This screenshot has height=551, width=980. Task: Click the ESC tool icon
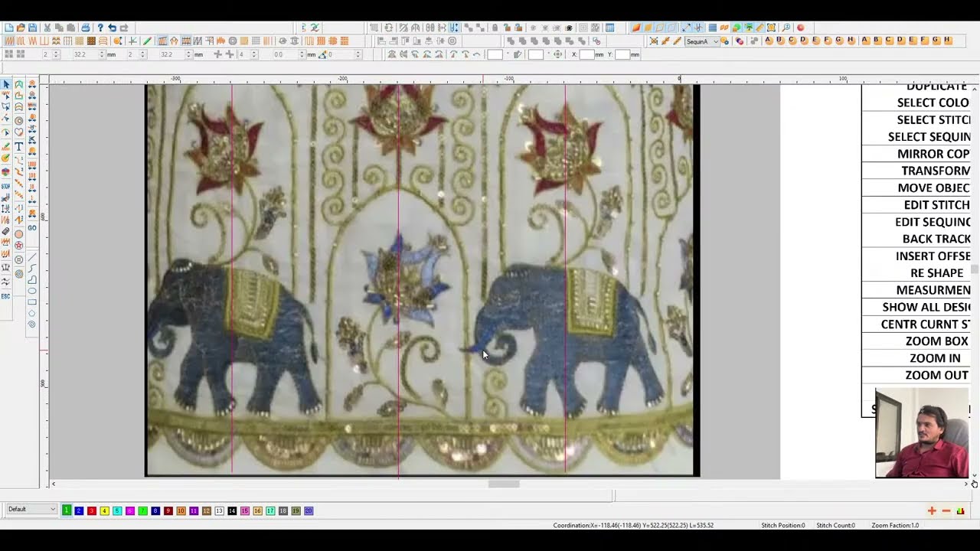[x=6, y=296]
